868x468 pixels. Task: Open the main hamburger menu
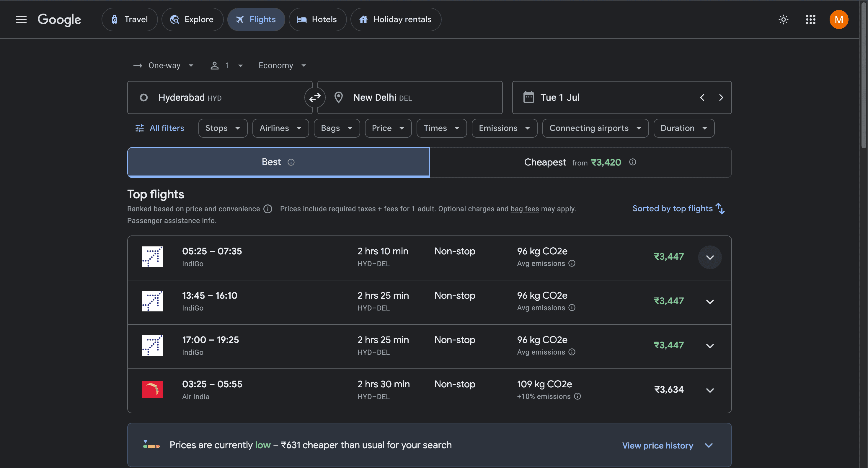[x=21, y=19]
